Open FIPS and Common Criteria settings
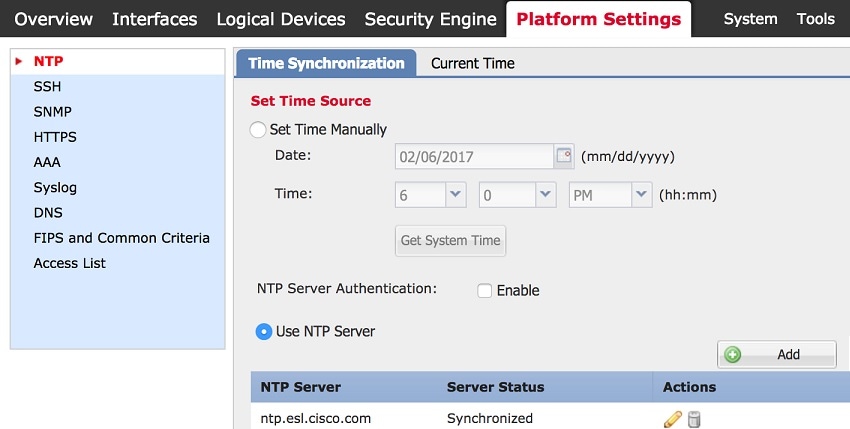 [x=121, y=238]
